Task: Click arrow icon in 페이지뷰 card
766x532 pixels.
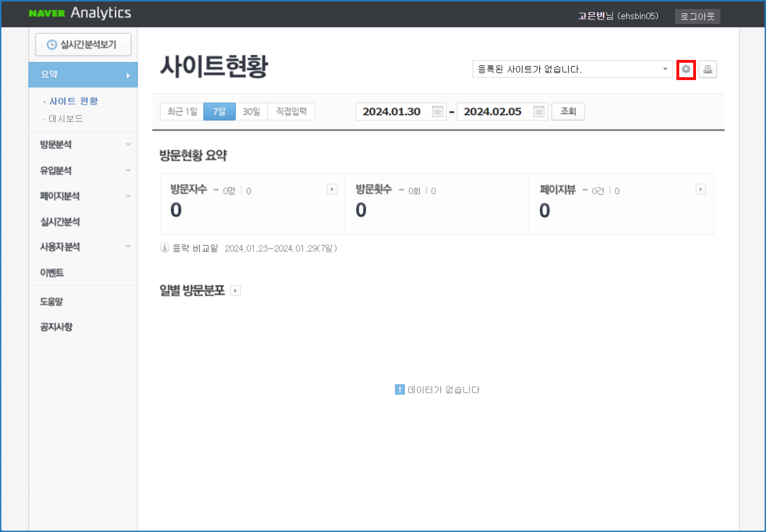Action: (700, 190)
